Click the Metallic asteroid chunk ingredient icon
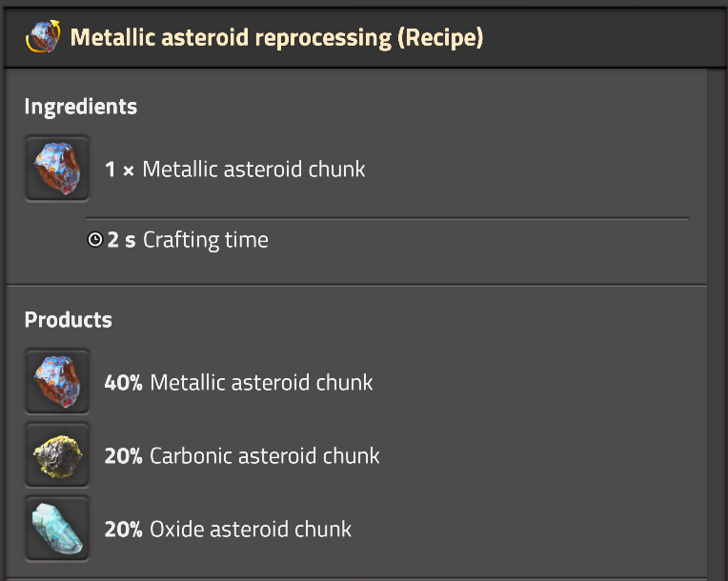Screen dimensions: 728x581 tap(57, 169)
